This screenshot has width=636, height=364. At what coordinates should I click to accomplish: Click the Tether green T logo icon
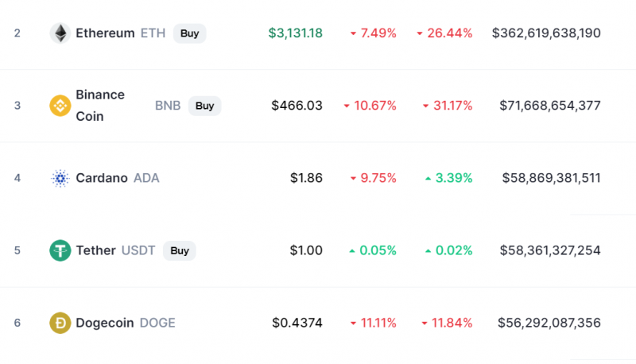60,250
